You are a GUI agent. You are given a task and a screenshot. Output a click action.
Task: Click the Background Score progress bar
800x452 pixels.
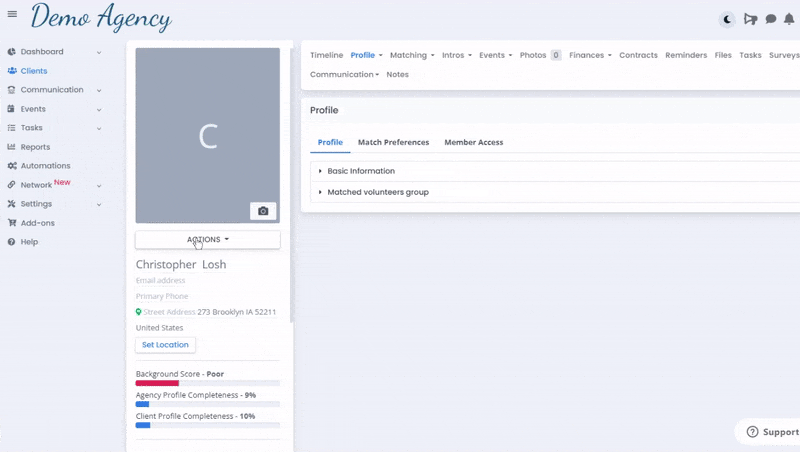tap(208, 383)
